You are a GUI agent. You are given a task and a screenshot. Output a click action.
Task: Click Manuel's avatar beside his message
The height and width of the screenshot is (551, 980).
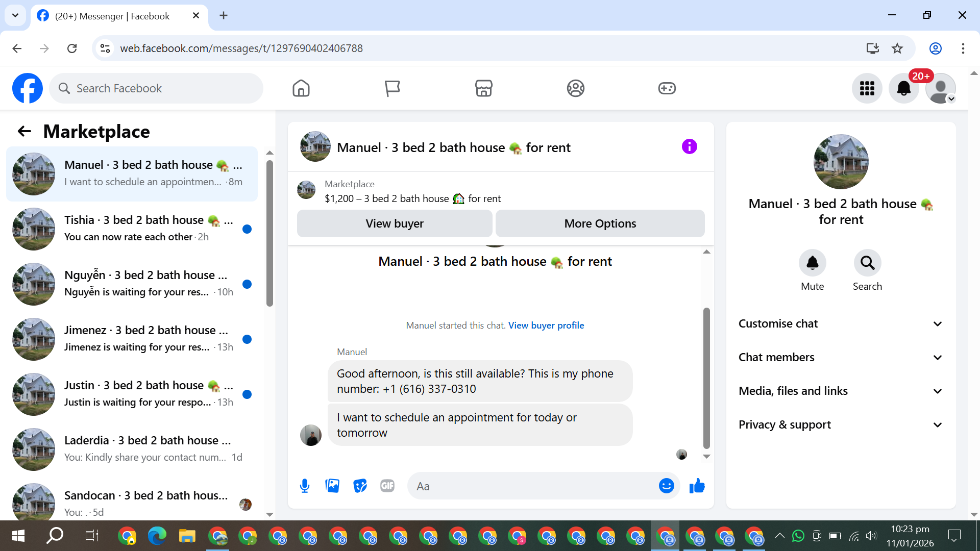(x=310, y=435)
